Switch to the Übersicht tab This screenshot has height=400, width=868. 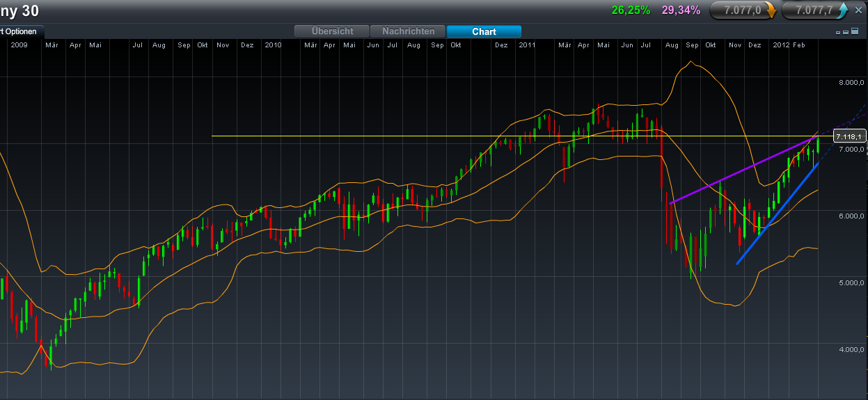(x=332, y=31)
